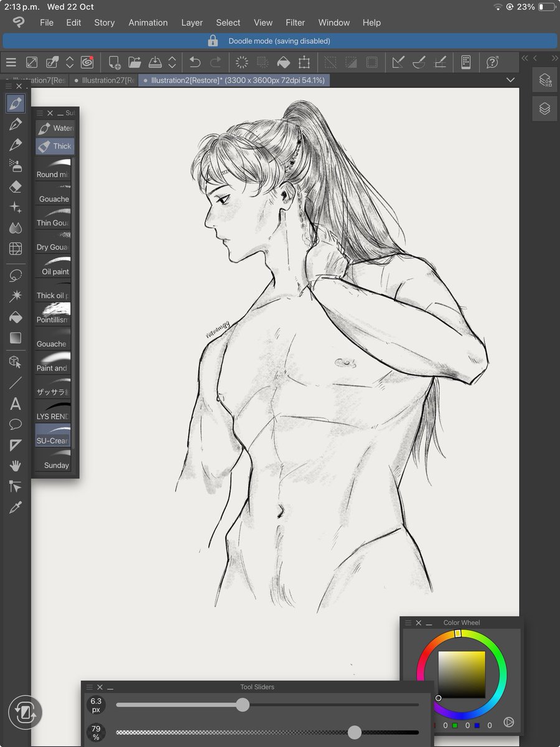Expand up-down arrows next to Save icon
Image resolution: width=560 pixels, height=747 pixels.
pos(172,62)
